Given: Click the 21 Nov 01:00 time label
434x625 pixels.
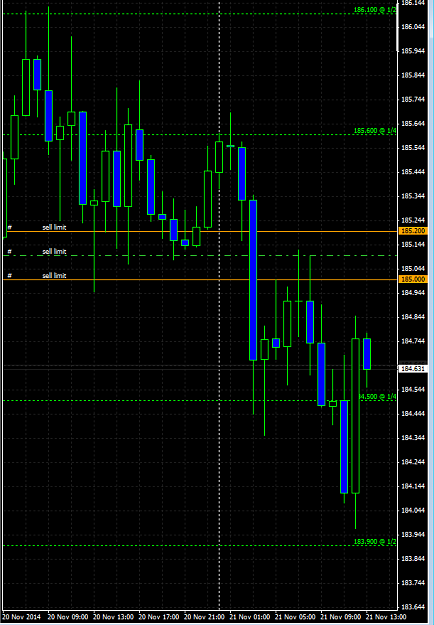Looking at the screenshot, I should point(249,616).
